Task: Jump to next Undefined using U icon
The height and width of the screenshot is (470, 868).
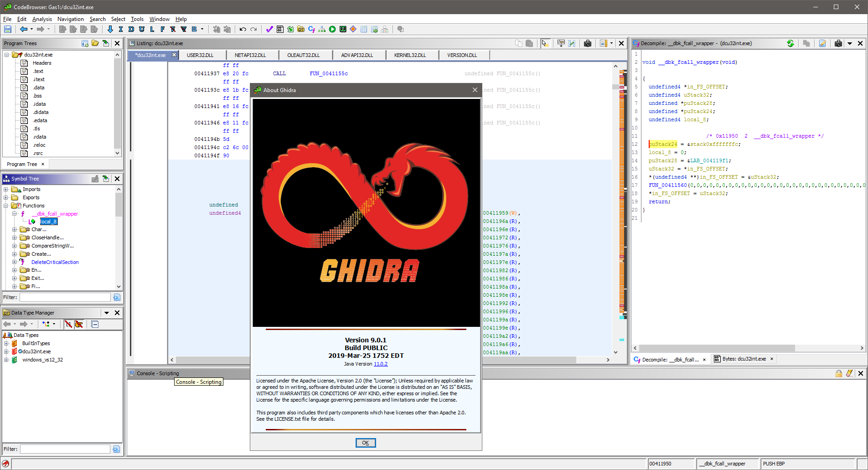Action: [x=141, y=29]
